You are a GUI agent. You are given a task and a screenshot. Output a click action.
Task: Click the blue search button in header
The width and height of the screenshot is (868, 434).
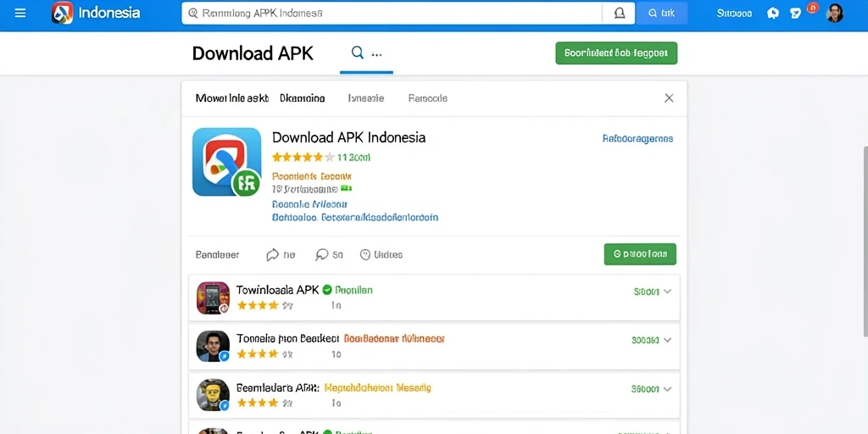(x=661, y=14)
